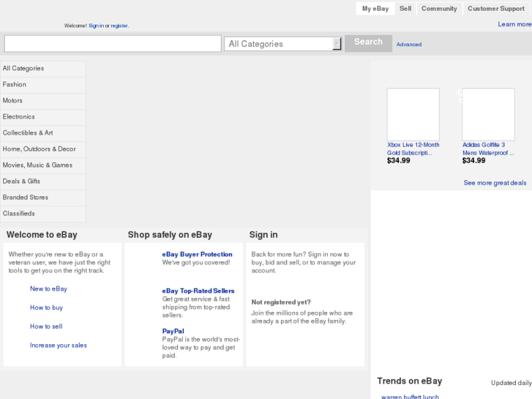This screenshot has width=532, height=399.
Task: Select Motors category in the sidebar
Action: coord(43,101)
